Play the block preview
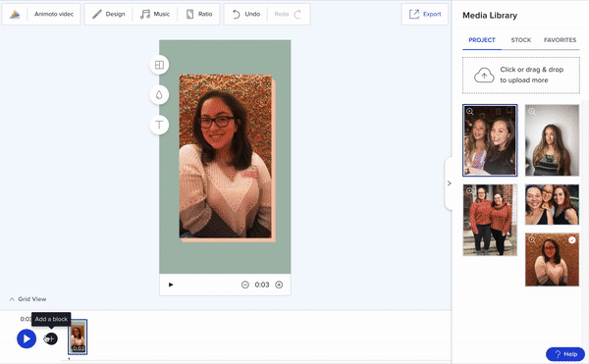Viewport: 589px width, 364px height. 171,285
